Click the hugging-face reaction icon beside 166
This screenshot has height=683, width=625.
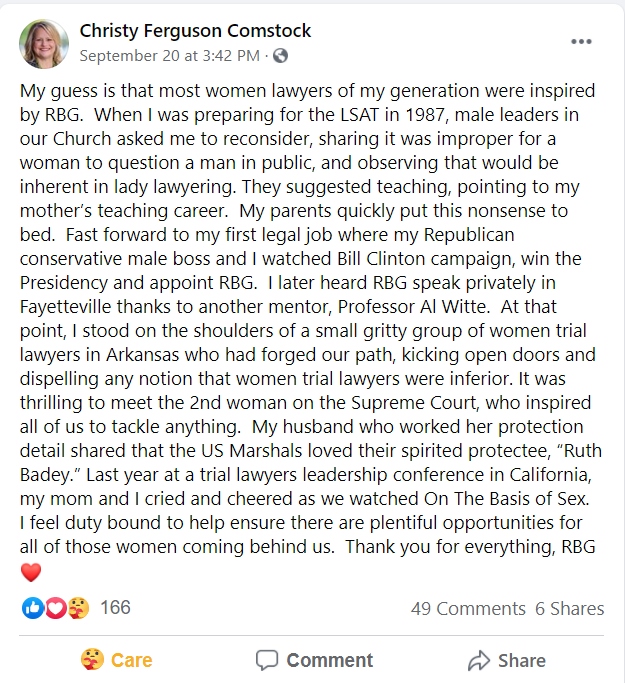78,607
